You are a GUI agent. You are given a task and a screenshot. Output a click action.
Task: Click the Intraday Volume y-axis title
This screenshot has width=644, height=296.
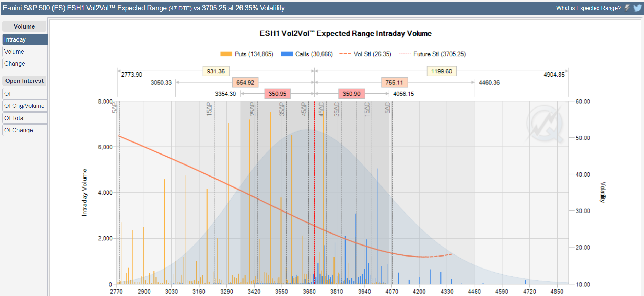coord(84,192)
